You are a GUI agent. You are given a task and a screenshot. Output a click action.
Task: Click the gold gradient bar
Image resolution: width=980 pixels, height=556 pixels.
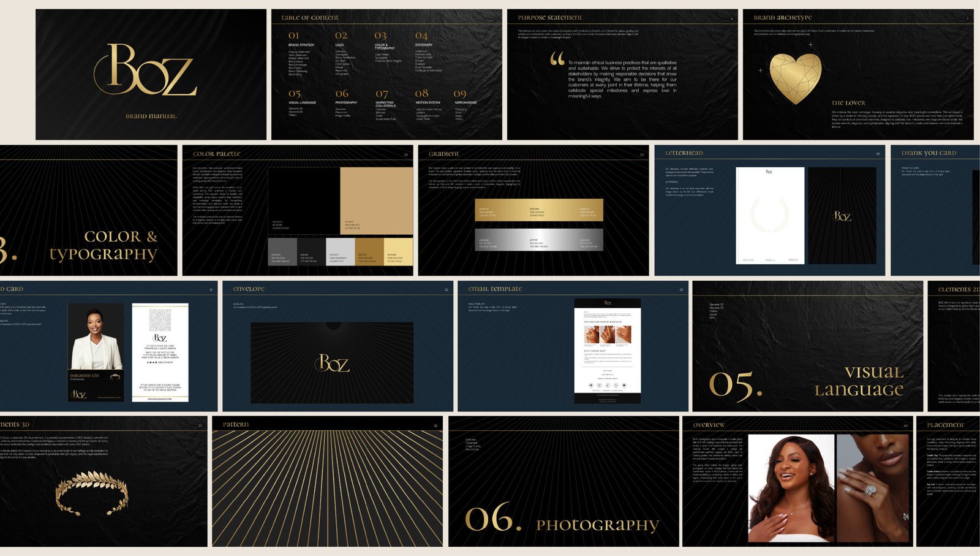(538, 210)
